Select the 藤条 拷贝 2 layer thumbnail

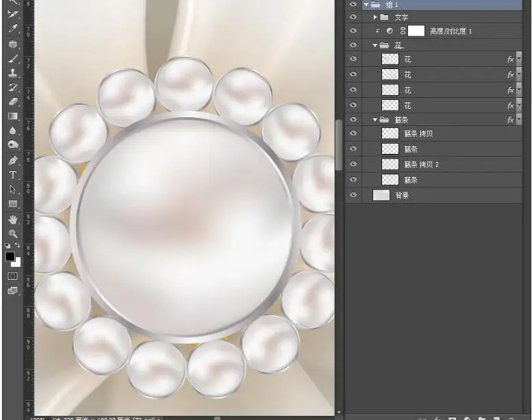(x=390, y=164)
